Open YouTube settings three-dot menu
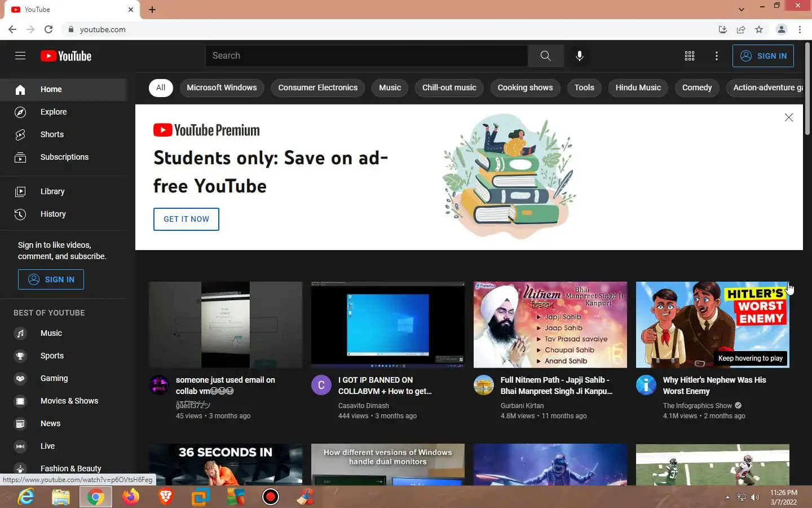The width and height of the screenshot is (812, 508). (x=717, y=56)
